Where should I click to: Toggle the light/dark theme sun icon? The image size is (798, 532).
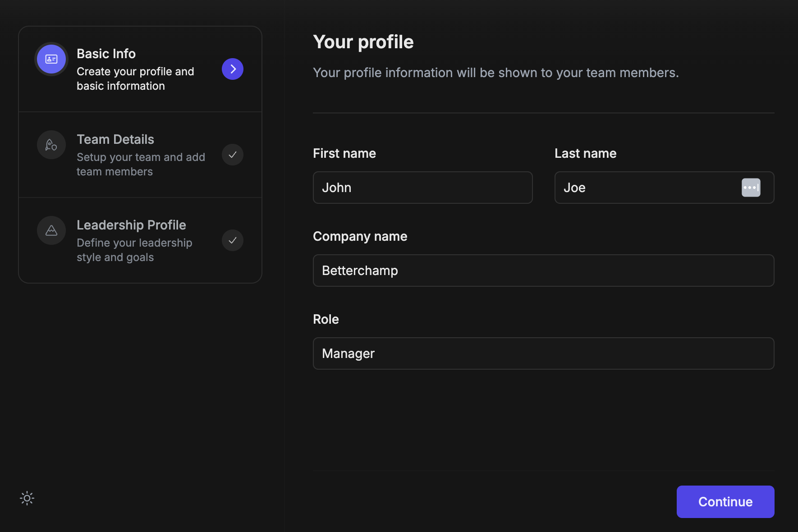tap(27, 498)
